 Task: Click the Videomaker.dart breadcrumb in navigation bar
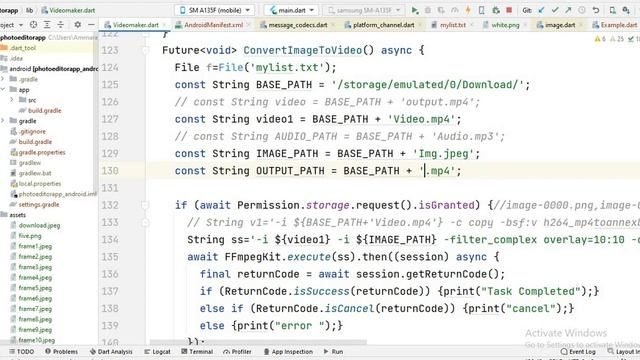[x=68, y=10]
